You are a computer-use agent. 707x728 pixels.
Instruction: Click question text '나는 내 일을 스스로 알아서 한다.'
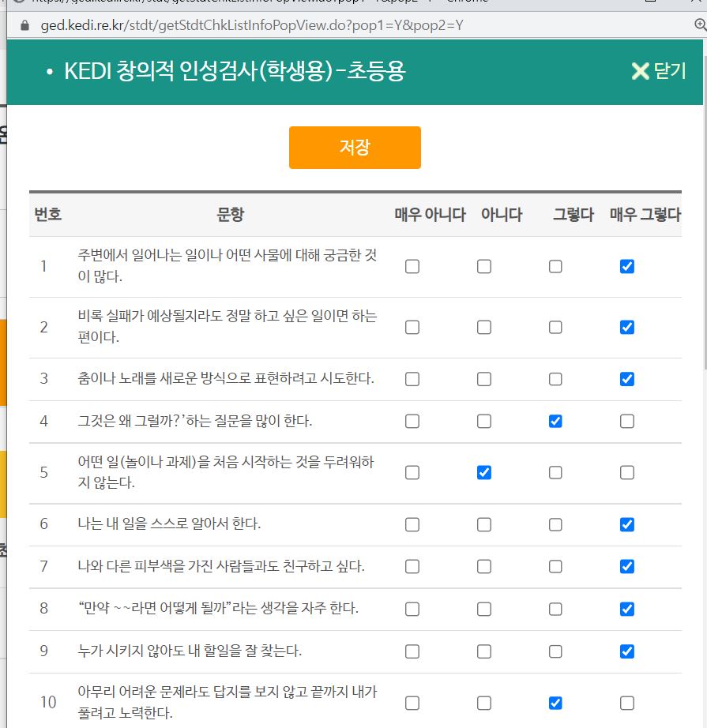169,523
